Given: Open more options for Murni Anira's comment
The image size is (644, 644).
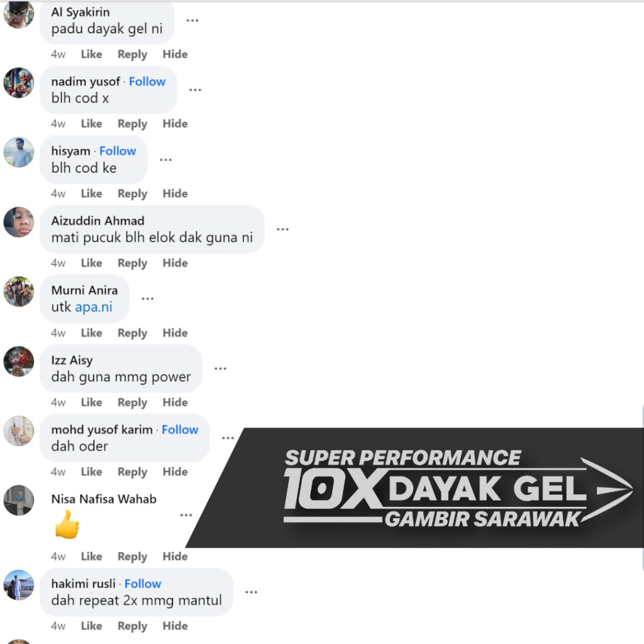Looking at the screenshot, I should pos(147,299).
